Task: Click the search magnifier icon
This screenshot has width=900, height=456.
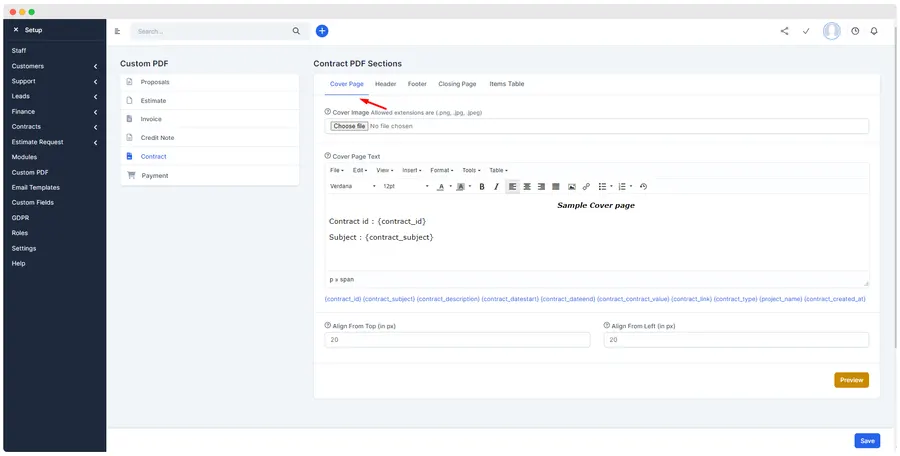Action: click(296, 31)
